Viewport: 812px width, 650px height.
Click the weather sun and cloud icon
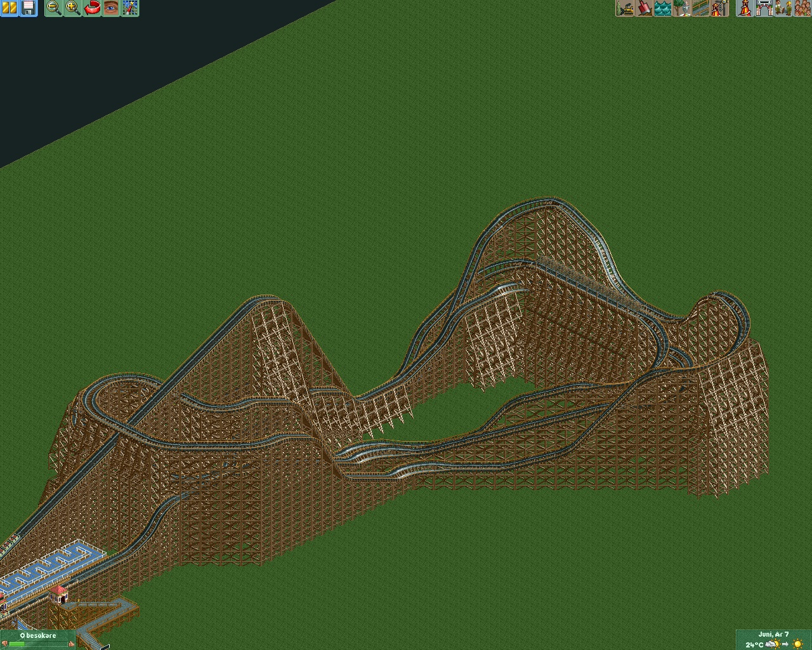(773, 644)
